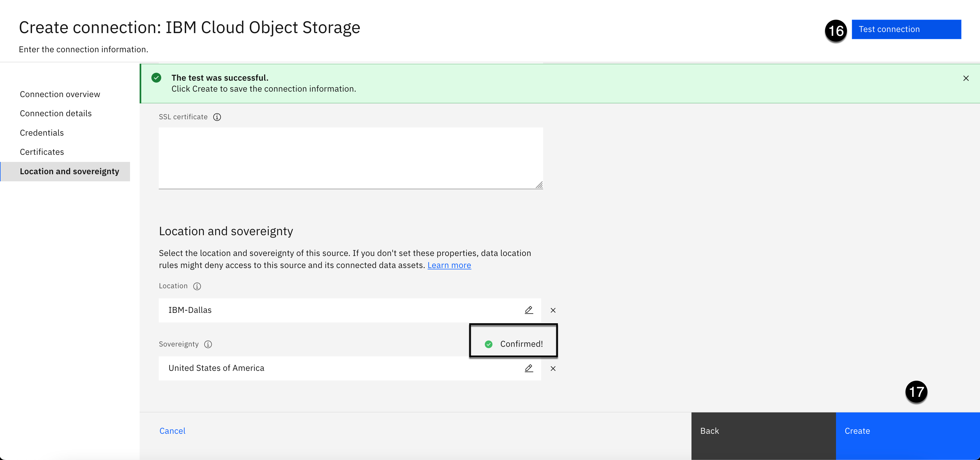
Task: Click the Sovereignty field info icon
Action: (x=208, y=344)
